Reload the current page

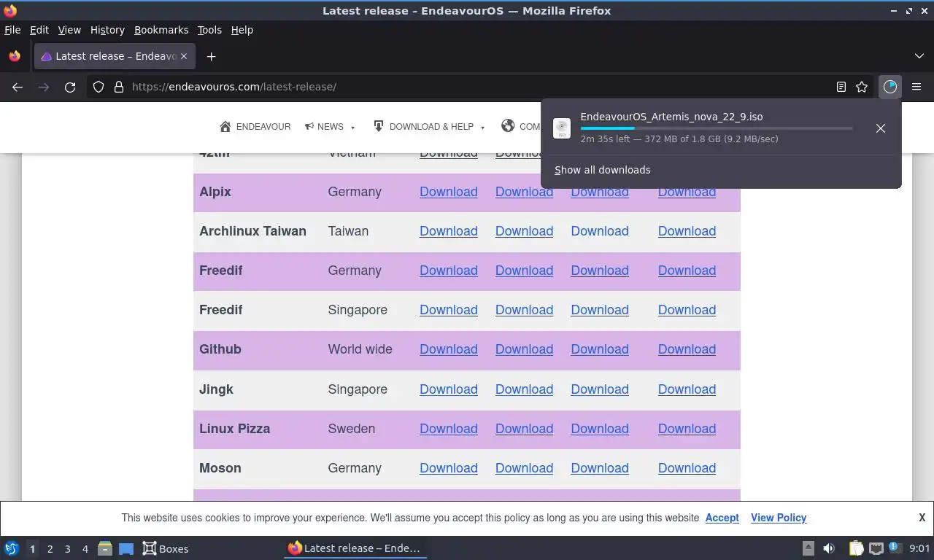(70, 87)
